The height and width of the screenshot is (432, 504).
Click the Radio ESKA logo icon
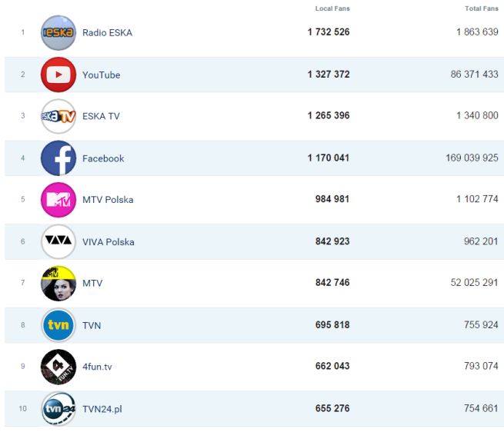58,33
